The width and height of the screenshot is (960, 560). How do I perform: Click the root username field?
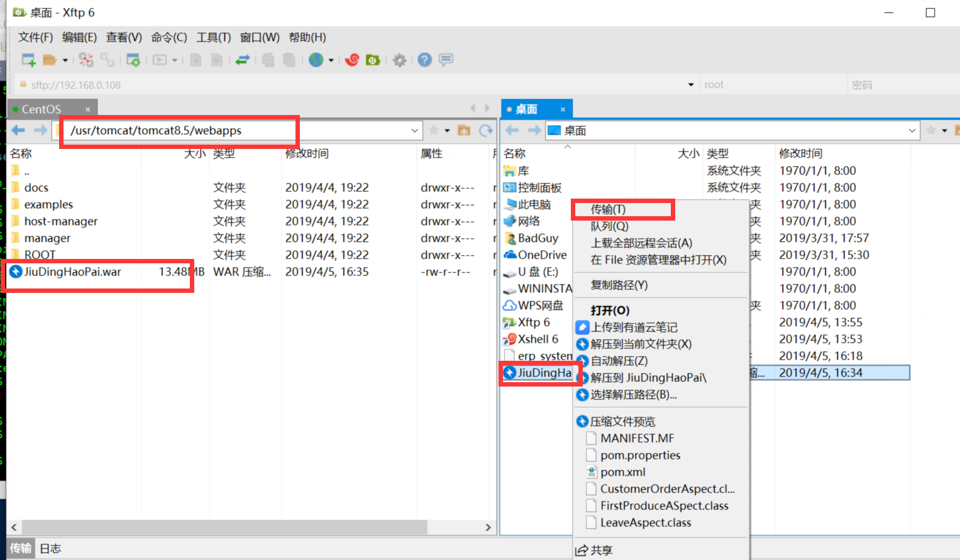point(773,85)
